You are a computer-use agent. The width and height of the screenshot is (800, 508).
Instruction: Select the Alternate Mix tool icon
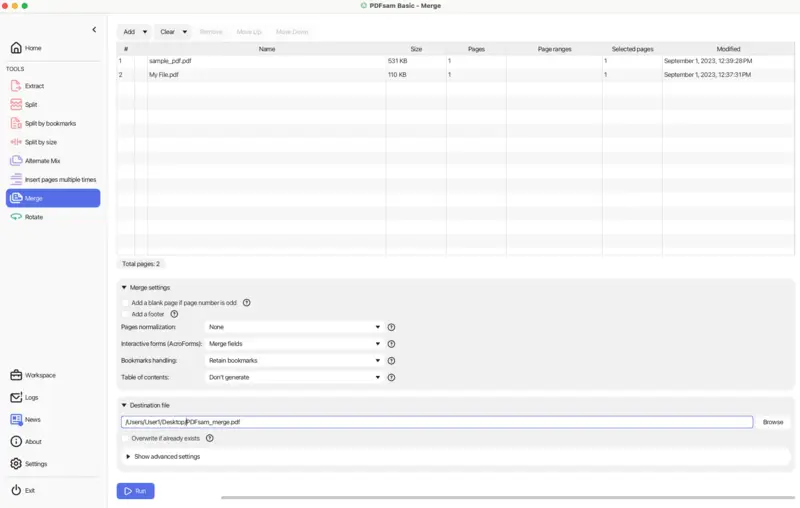tap(16, 161)
